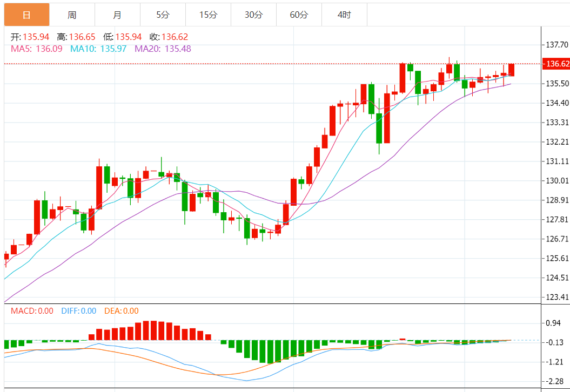This screenshot has height=392, width=570.
Task: Click the open price 135.94 value
Action: [36, 37]
